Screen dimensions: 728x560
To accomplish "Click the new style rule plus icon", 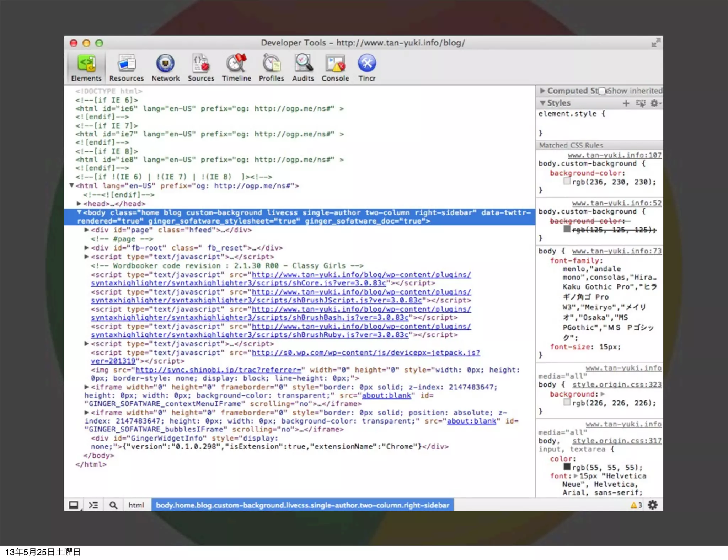I will [626, 103].
